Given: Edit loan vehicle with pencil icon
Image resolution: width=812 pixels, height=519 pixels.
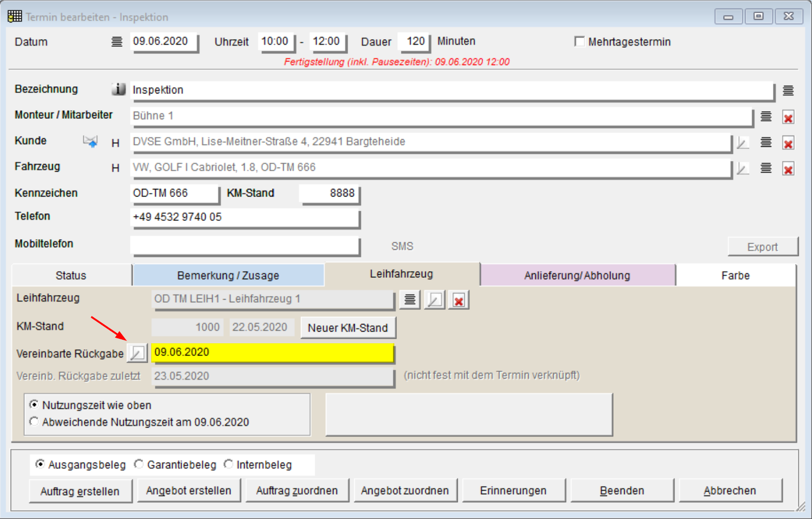Looking at the screenshot, I should (434, 300).
